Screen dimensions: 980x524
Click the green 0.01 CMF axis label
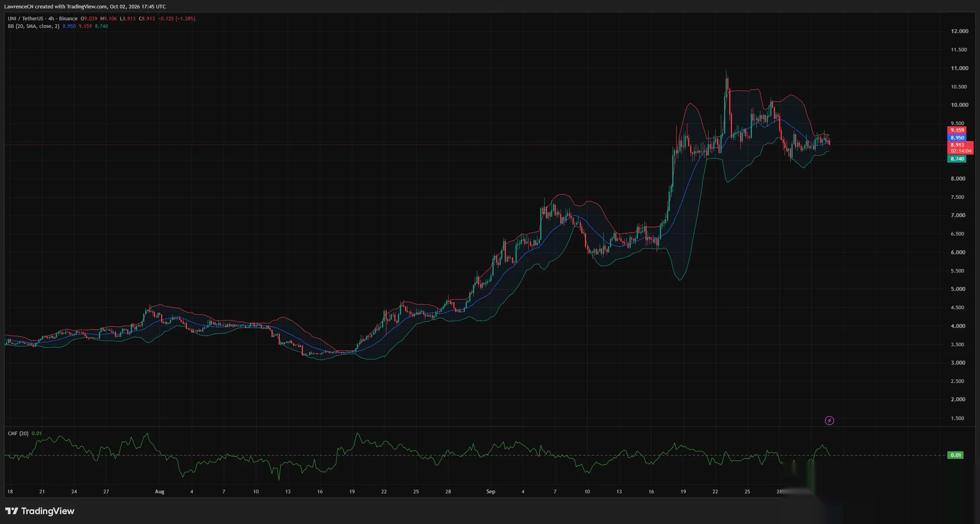pyautogui.click(x=955, y=455)
